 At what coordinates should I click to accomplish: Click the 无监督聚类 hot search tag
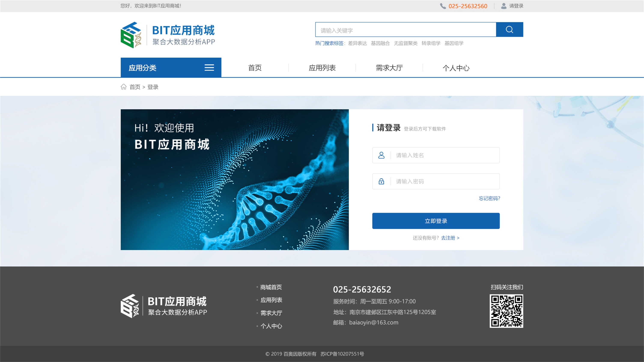(405, 43)
